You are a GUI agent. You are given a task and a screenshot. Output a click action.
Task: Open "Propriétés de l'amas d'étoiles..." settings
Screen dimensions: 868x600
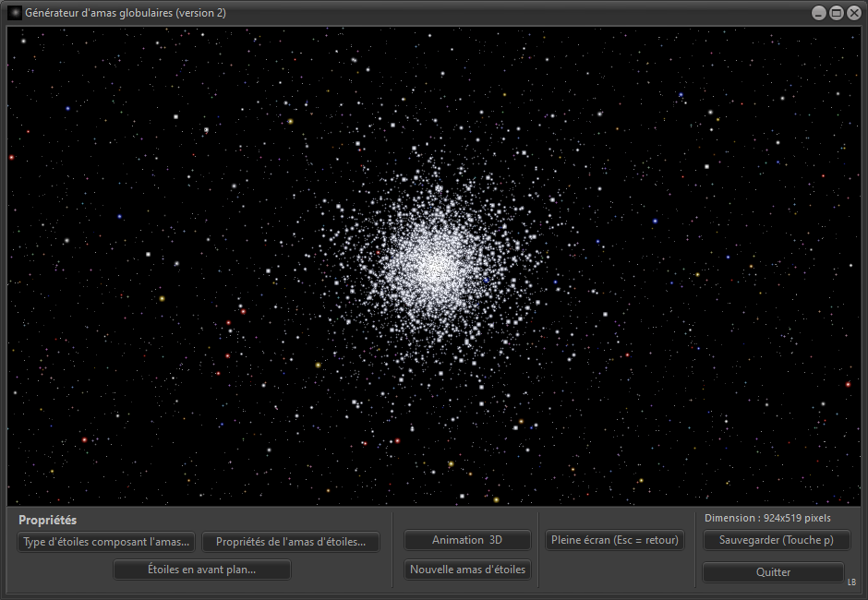291,542
